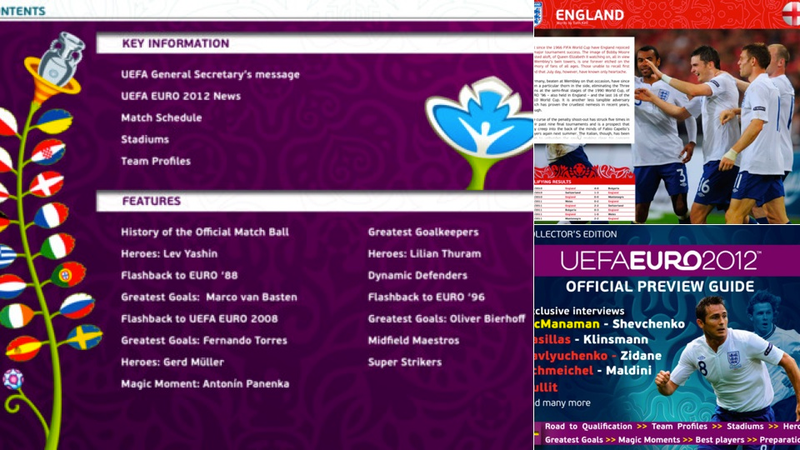
Task: Open Flashback to EURO '96
Action: (x=427, y=297)
